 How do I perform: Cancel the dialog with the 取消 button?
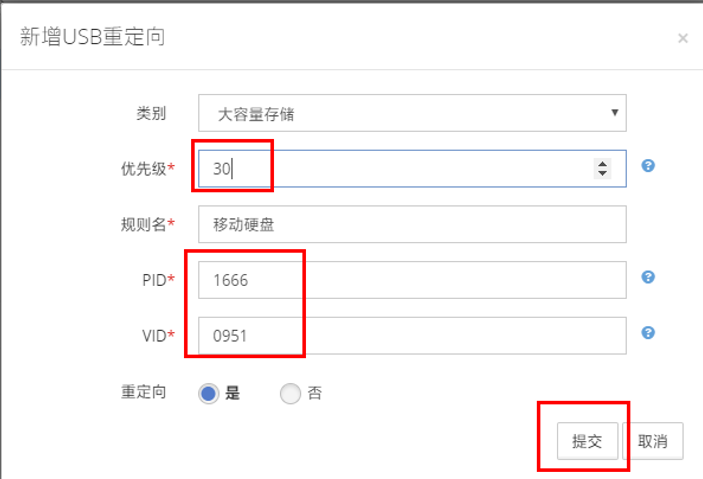pyautogui.click(x=652, y=441)
